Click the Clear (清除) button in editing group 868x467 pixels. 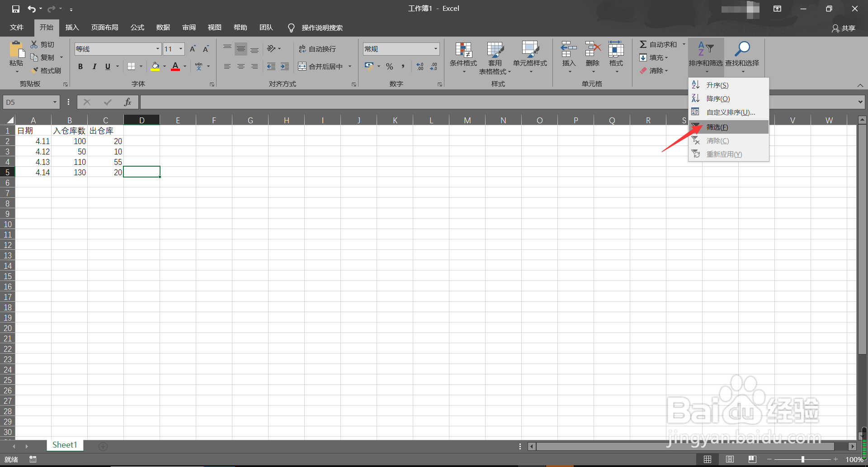pyautogui.click(x=654, y=70)
